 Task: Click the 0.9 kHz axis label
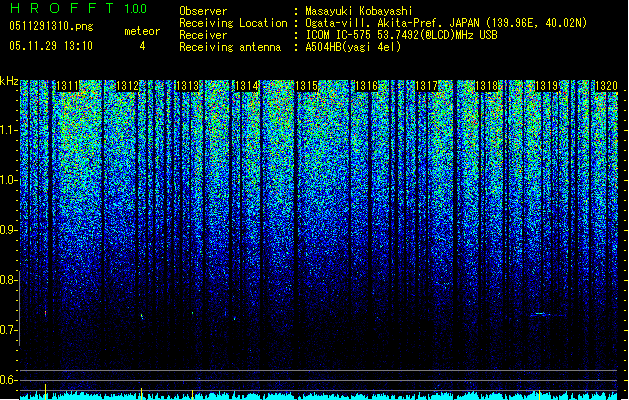8,230
